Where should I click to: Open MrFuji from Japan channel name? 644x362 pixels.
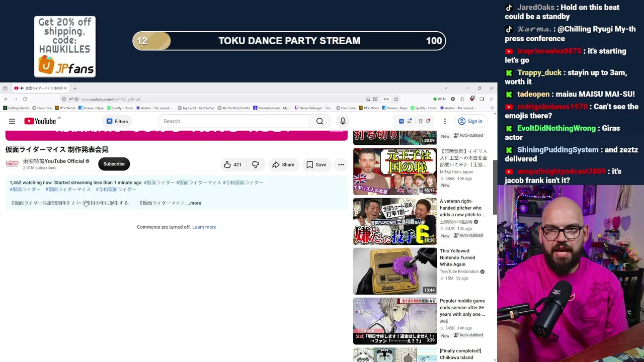point(456,172)
